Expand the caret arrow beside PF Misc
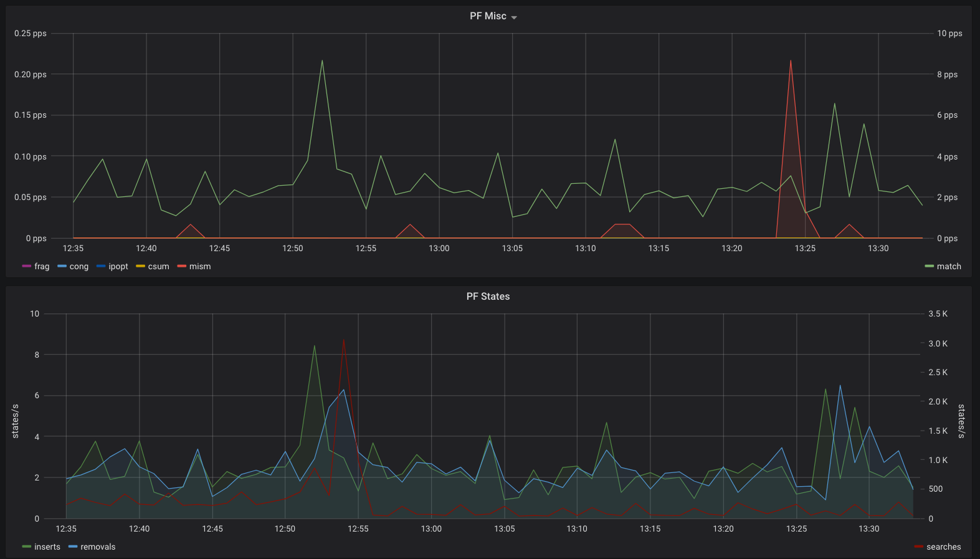This screenshot has height=559, width=980. click(x=514, y=17)
